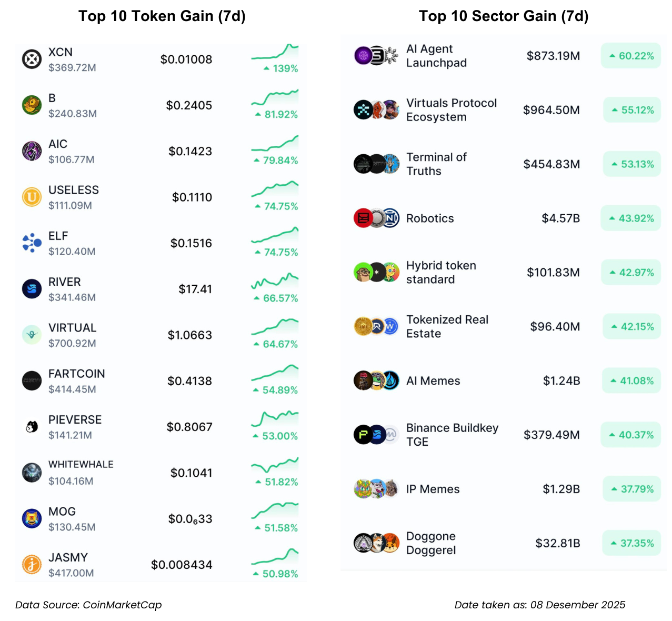Click the MOG cat icon

32,518
